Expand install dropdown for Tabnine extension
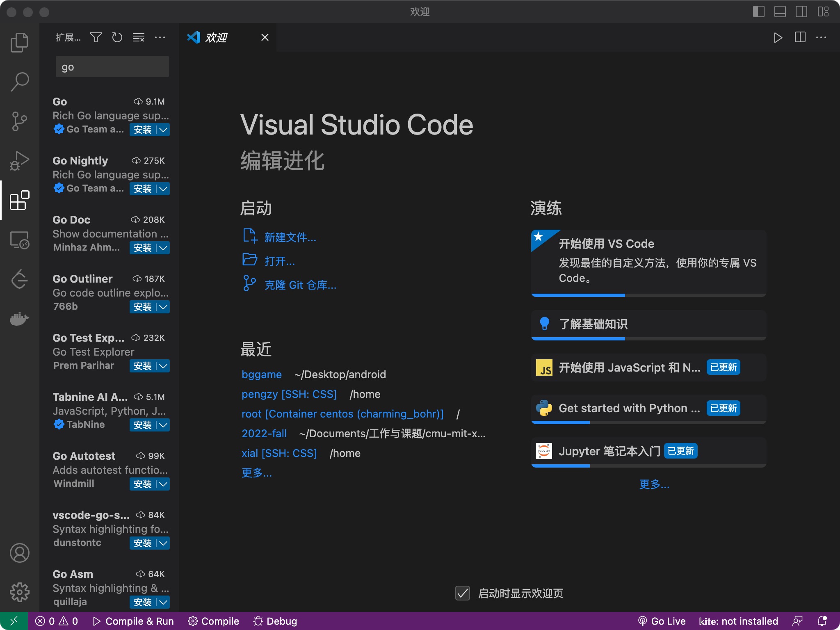The height and width of the screenshot is (630, 840). (163, 425)
